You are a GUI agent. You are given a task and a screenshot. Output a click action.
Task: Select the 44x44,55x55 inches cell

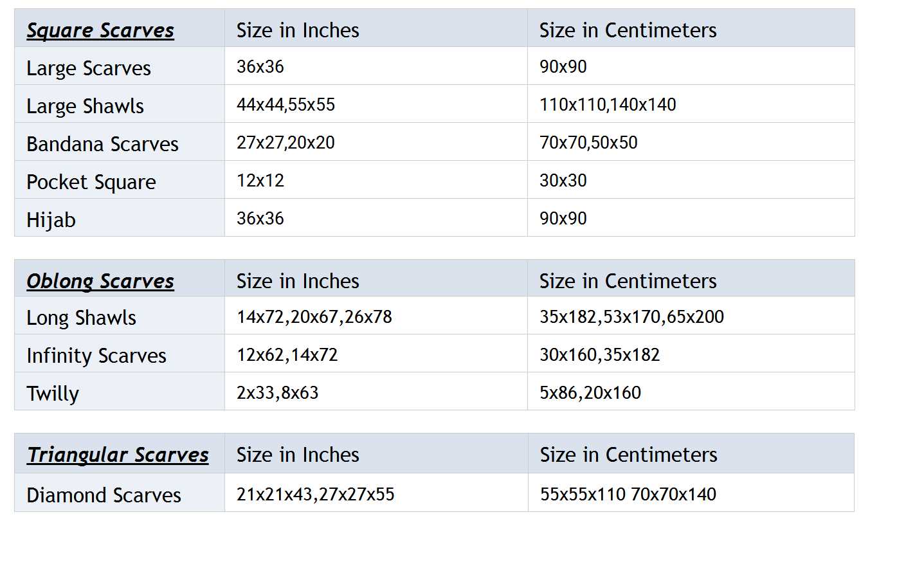pyautogui.click(x=285, y=105)
